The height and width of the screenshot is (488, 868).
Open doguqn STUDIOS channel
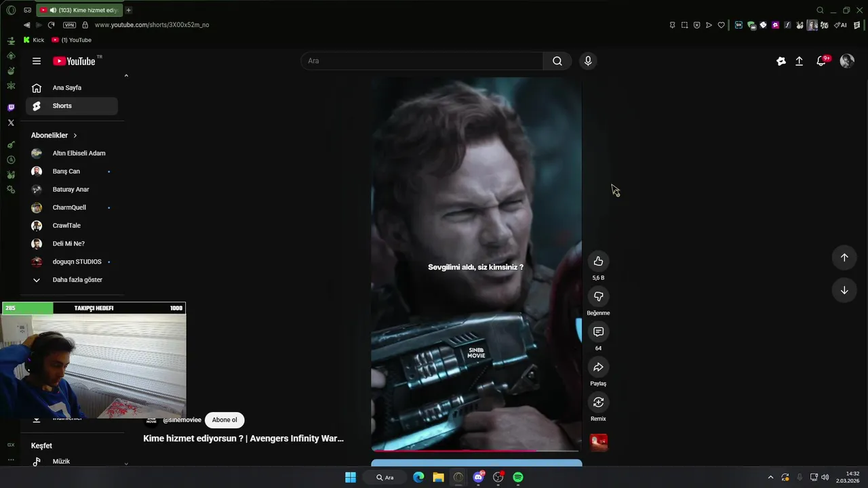click(72, 262)
